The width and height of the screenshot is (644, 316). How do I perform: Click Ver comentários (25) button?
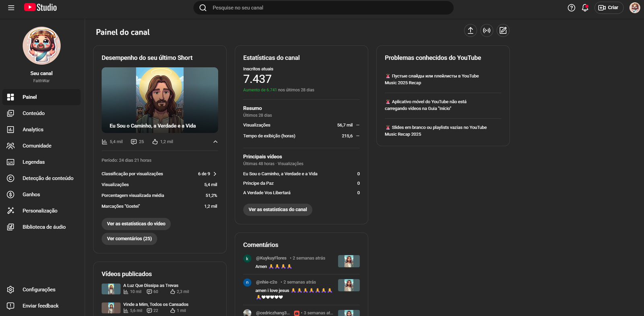[129, 238]
